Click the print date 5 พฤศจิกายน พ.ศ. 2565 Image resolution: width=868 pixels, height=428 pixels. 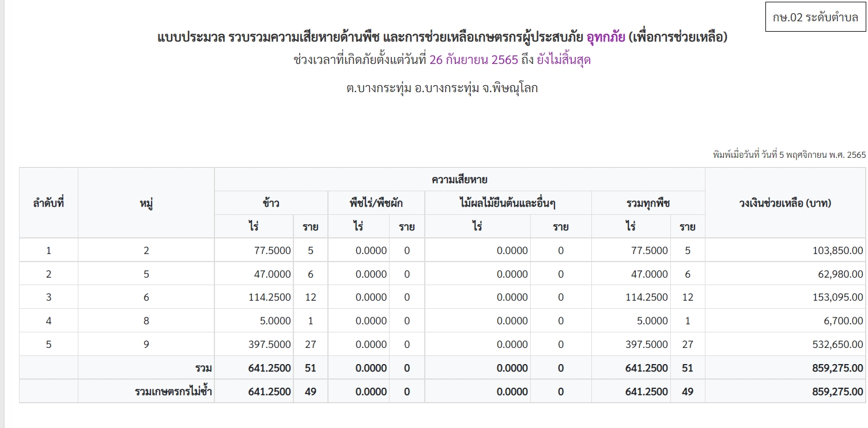tap(822, 154)
